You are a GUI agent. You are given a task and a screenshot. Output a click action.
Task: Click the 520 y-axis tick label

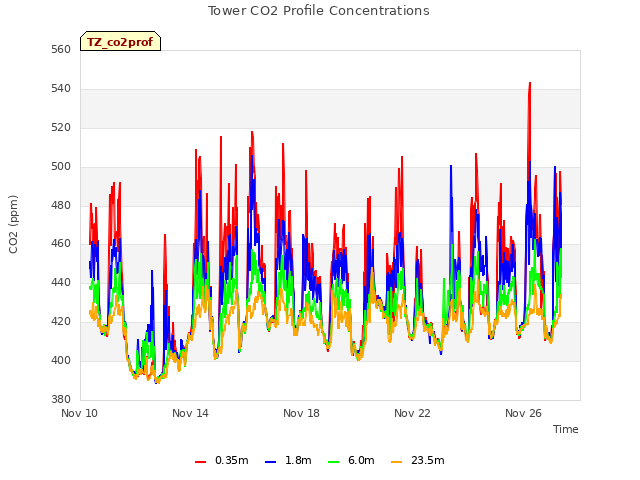click(x=61, y=128)
